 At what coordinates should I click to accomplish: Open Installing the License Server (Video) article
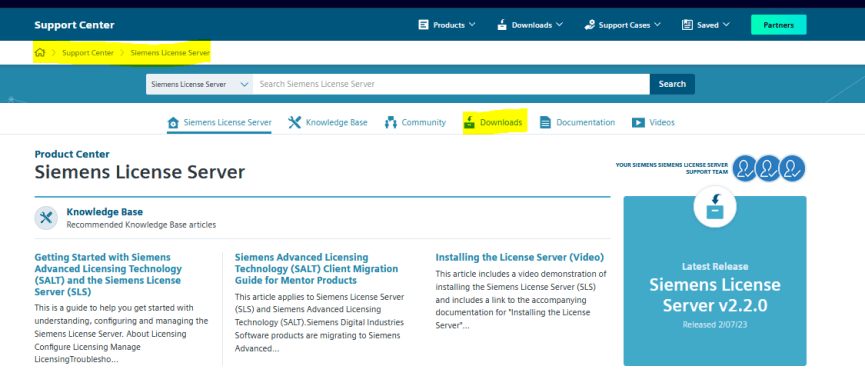520,257
